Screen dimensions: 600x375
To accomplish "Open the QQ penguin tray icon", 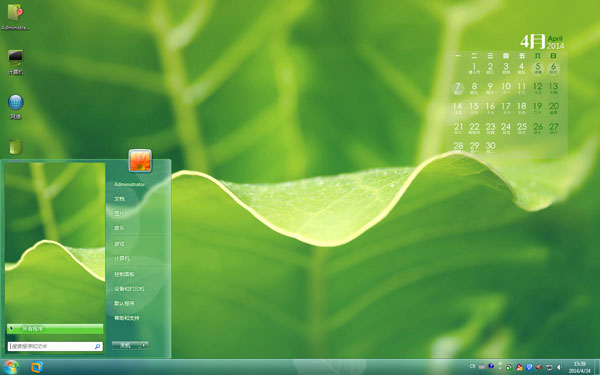I will tap(519, 367).
